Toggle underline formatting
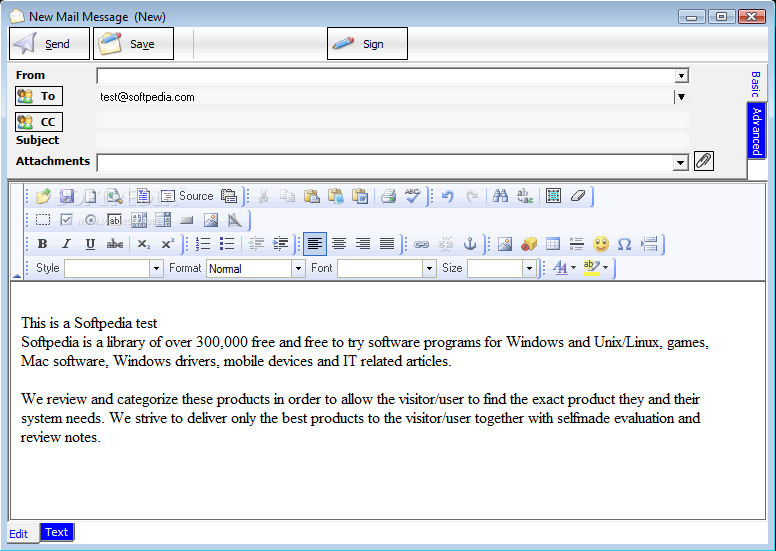Viewport: 776px width, 551px height. 90,244
